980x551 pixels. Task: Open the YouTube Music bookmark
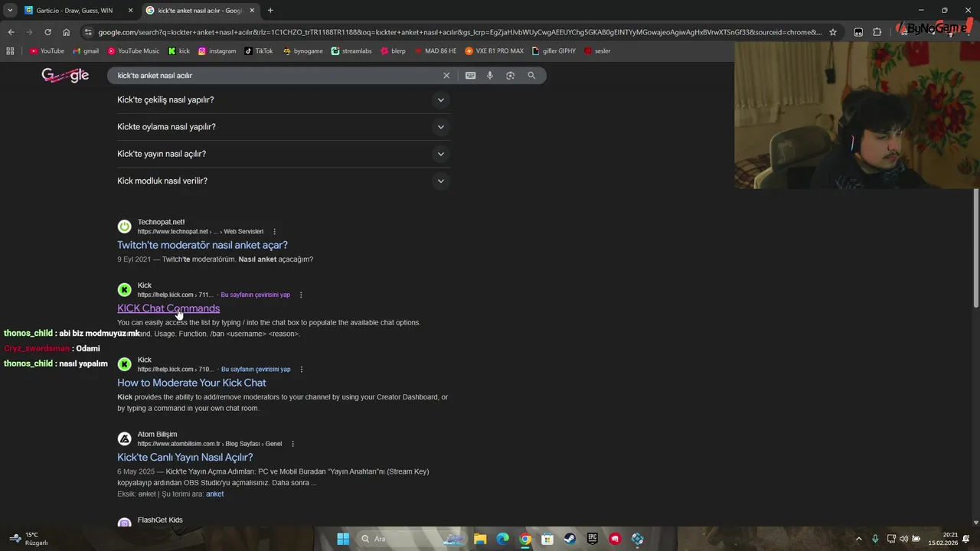(x=133, y=51)
